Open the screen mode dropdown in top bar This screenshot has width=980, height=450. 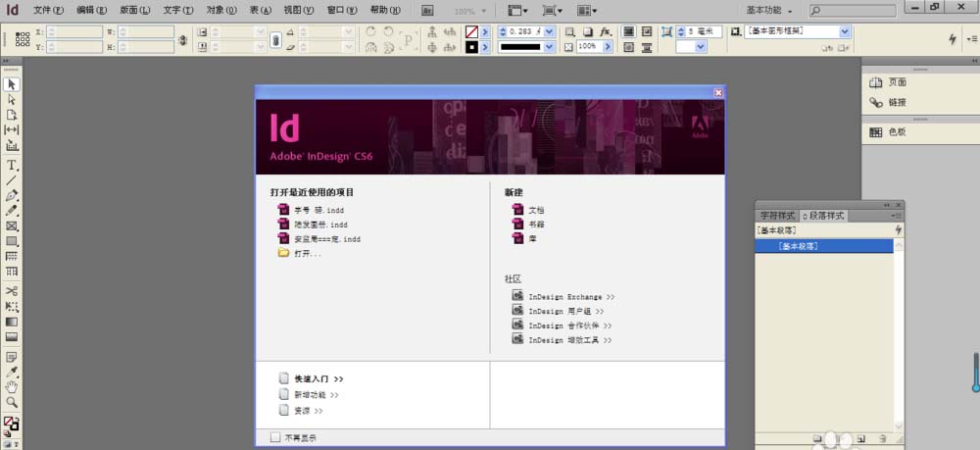point(552,11)
